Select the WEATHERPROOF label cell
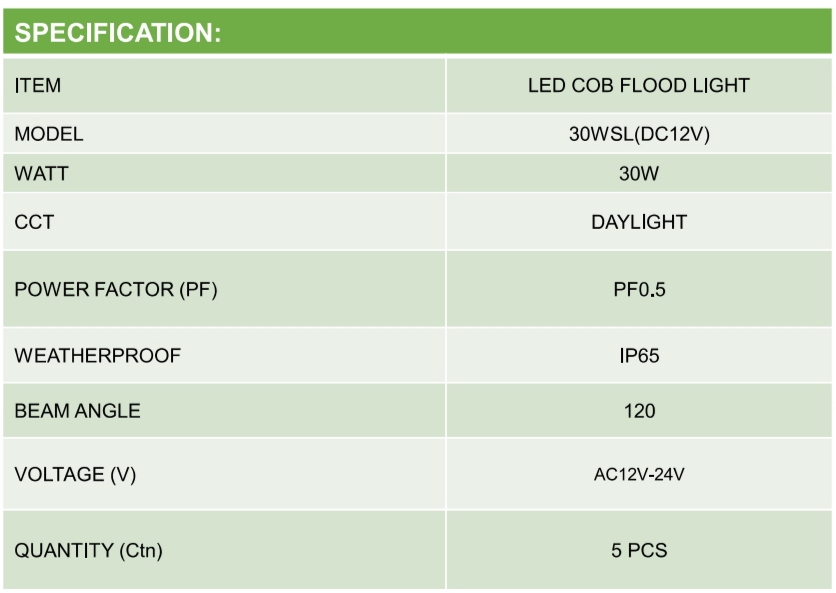 click(x=98, y=355)
